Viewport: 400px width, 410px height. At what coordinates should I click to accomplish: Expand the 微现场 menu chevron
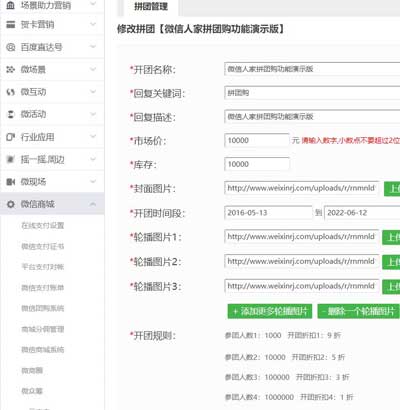[93, 182]
